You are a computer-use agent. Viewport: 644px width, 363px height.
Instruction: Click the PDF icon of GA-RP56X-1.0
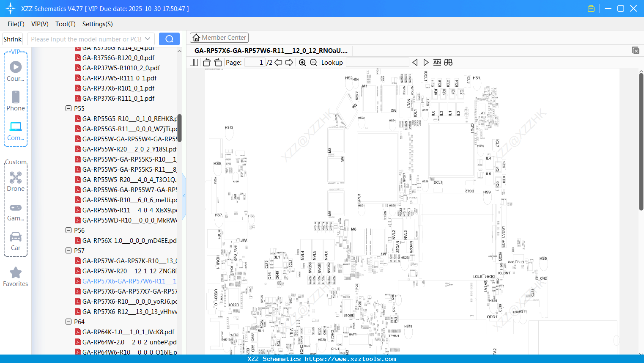78,240
